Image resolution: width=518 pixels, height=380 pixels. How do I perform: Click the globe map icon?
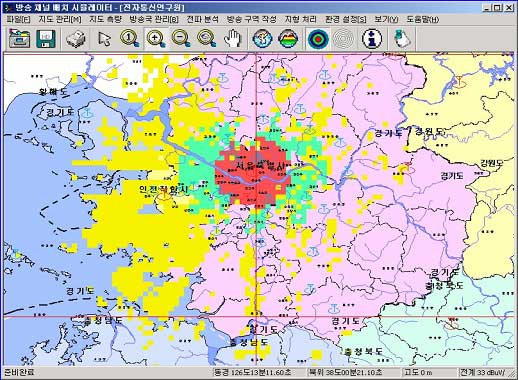tap(262, 39)
